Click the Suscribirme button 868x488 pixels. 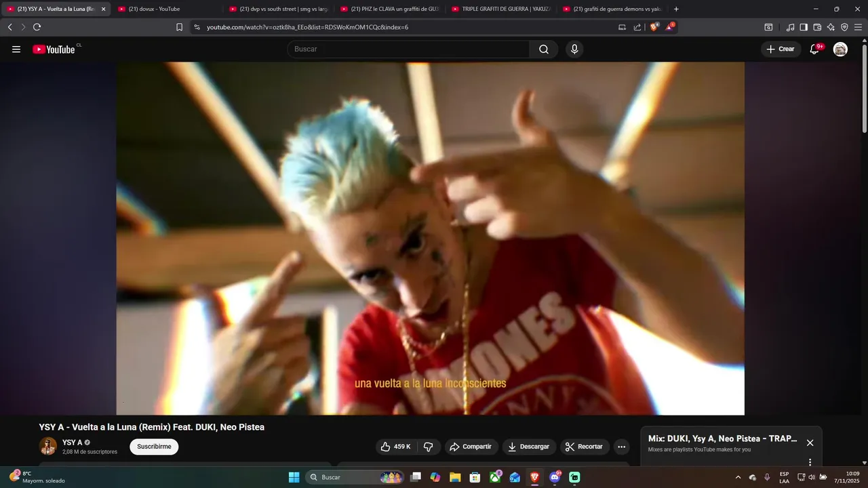(154, 447)
